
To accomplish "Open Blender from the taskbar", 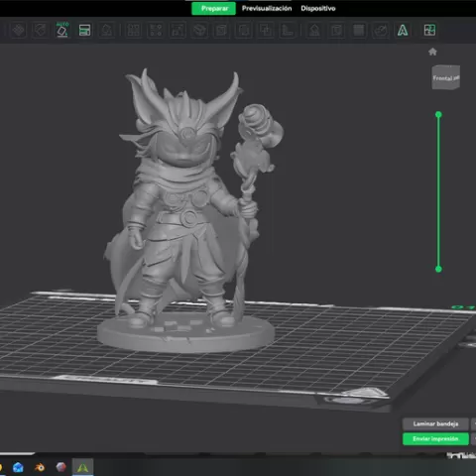I will [x=40, y=467].
